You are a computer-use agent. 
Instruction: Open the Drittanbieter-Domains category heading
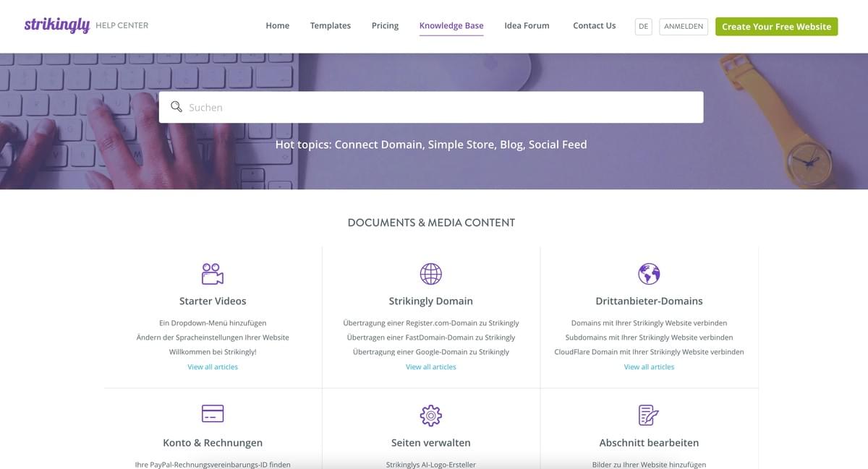(650, 301)
